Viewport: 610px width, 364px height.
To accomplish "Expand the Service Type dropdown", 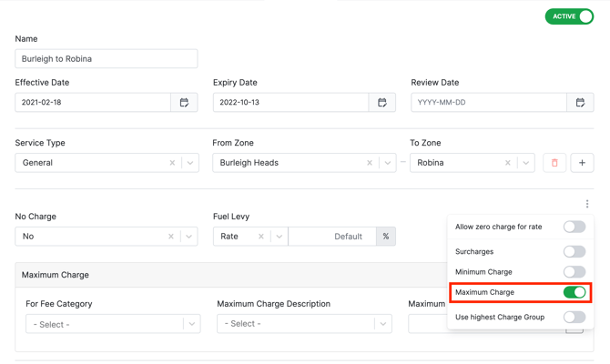I will point(189,163).
